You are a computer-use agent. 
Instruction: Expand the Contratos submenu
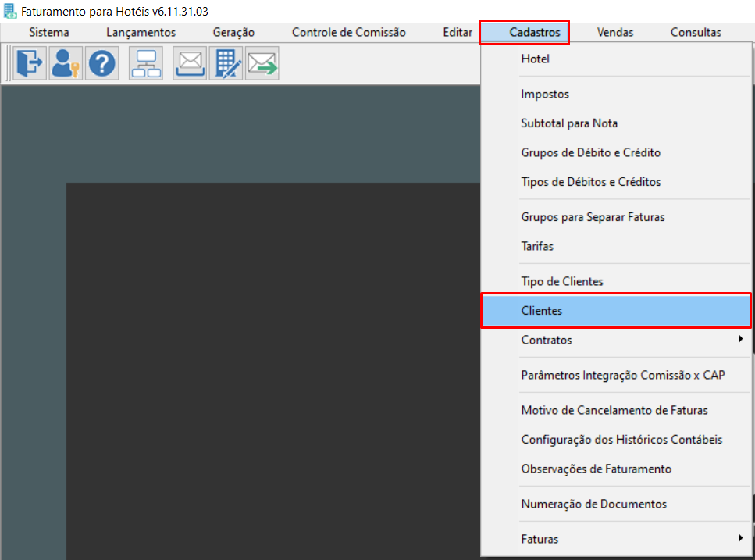[x=616, y=340]
